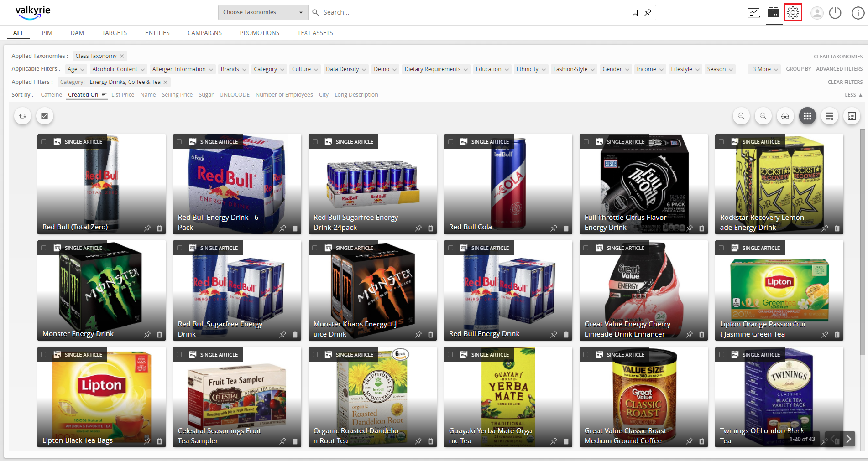
Task: Open the PIM tab
Action: click(x=47, y=33)
